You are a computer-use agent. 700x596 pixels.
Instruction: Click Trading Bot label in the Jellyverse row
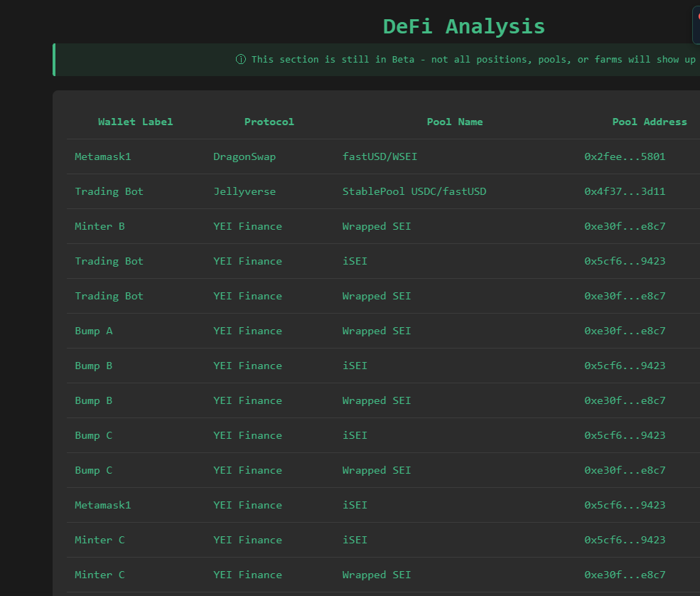(109, 191)
